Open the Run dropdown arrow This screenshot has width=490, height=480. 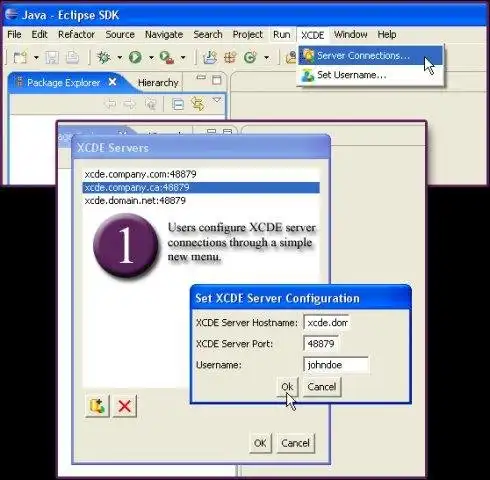pos(151,58)
